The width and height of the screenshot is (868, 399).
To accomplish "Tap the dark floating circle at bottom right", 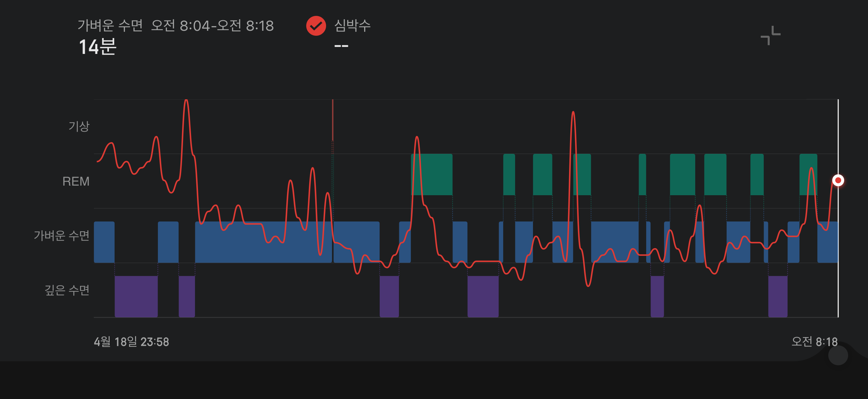I will [838, 355].
